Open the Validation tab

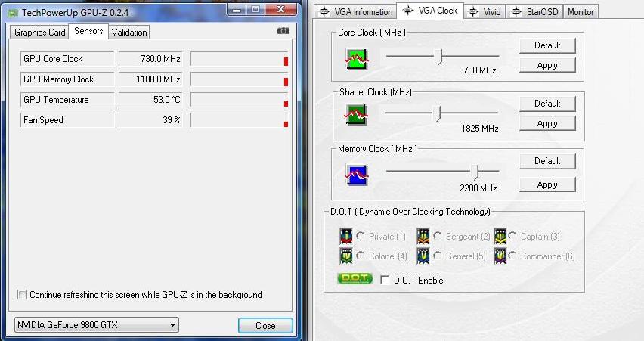pos(129,33)
